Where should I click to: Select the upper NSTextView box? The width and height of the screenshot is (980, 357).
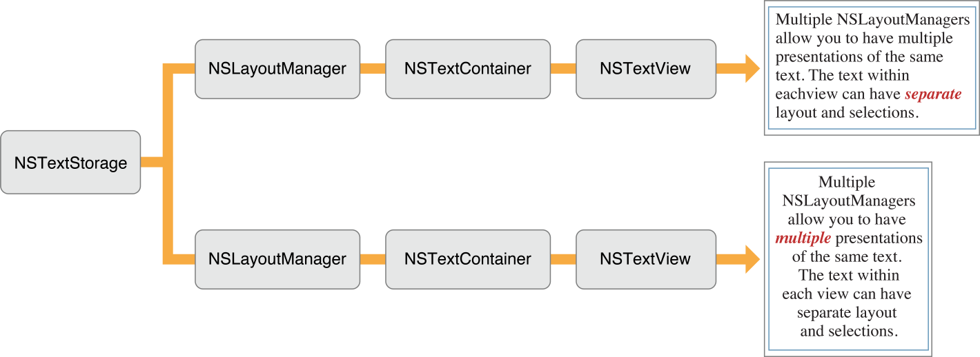[645, 68]
